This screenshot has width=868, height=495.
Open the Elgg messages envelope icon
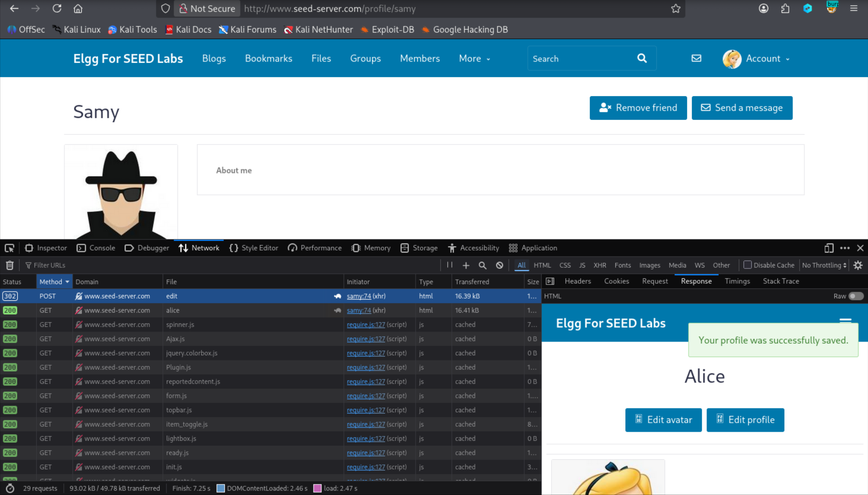[696, 58]
